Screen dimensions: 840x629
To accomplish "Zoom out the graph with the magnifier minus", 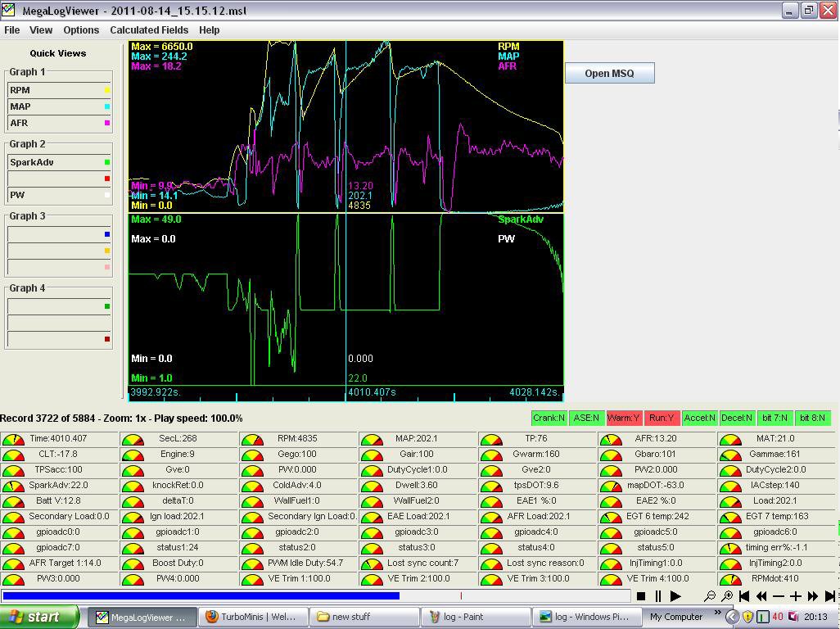I will pyautogui.click(x=710, y=595).
